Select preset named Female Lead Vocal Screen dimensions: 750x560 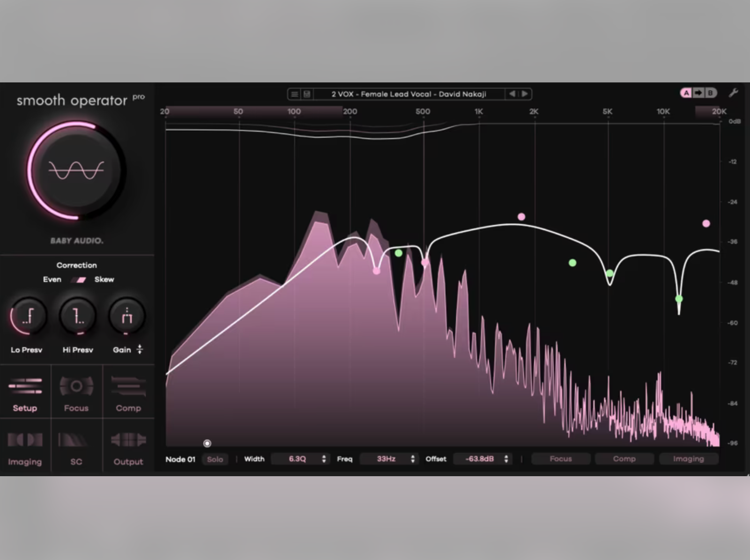pyautogui.click(x=409, y=94)
